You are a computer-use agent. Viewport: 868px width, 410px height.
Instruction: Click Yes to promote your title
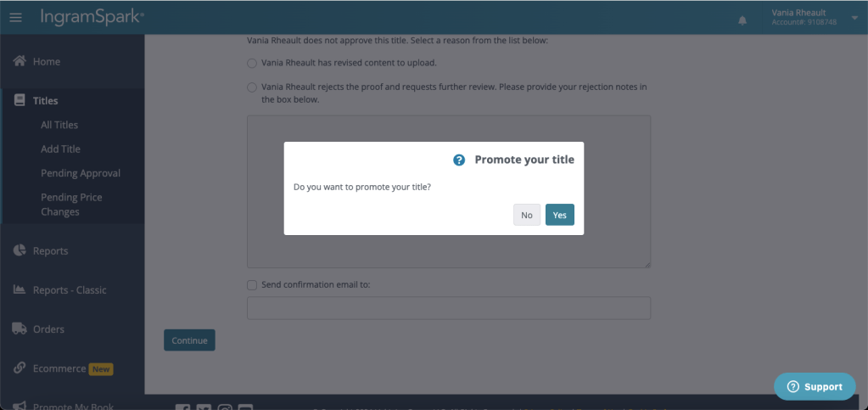point(559,215)
